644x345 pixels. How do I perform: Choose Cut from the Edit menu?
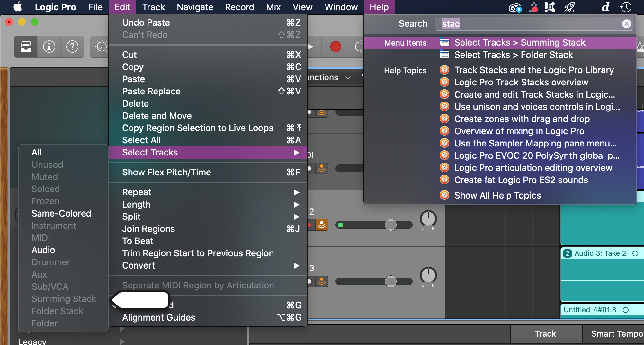tap(208, 55)
